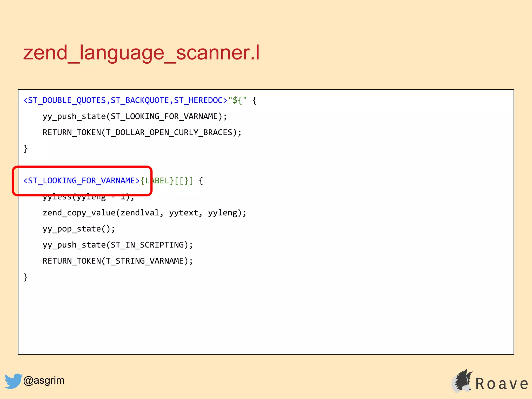Click the RETURN_TOKEN(T_DOLLAR_OPEN_CURLY_BRACES); line

[x=142, y=132]
